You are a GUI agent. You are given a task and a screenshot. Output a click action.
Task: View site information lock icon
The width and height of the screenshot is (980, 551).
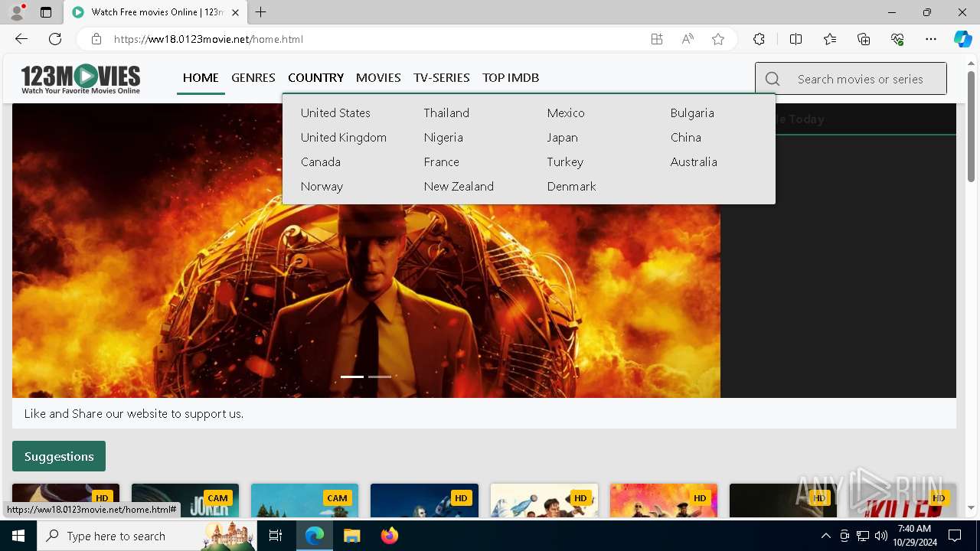pyautogui.click(x=96, y=39)
